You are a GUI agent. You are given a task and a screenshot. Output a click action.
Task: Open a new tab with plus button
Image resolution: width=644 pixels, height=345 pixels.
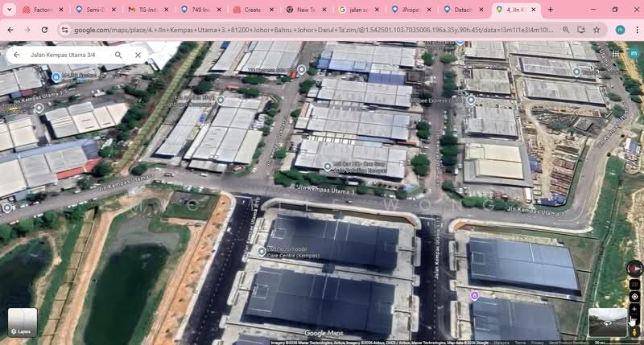pyautogui.click(x=551, y=10)
